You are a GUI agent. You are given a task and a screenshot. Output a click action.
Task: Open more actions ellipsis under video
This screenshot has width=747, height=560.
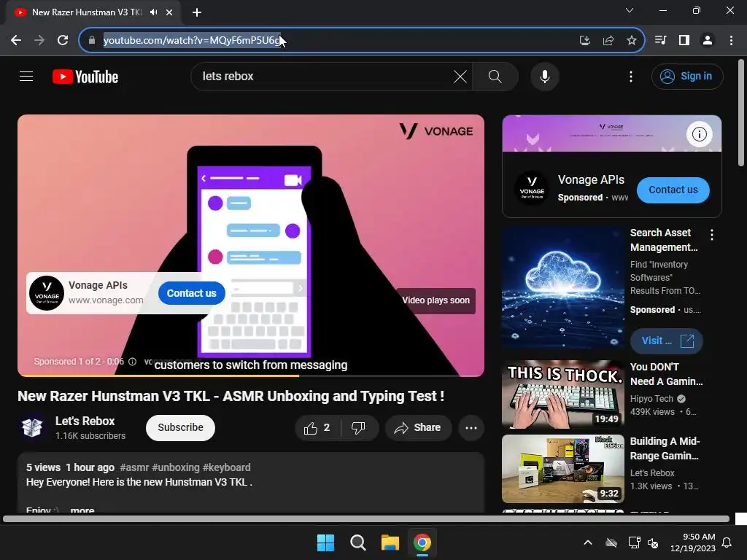click(x=471, y=427)
